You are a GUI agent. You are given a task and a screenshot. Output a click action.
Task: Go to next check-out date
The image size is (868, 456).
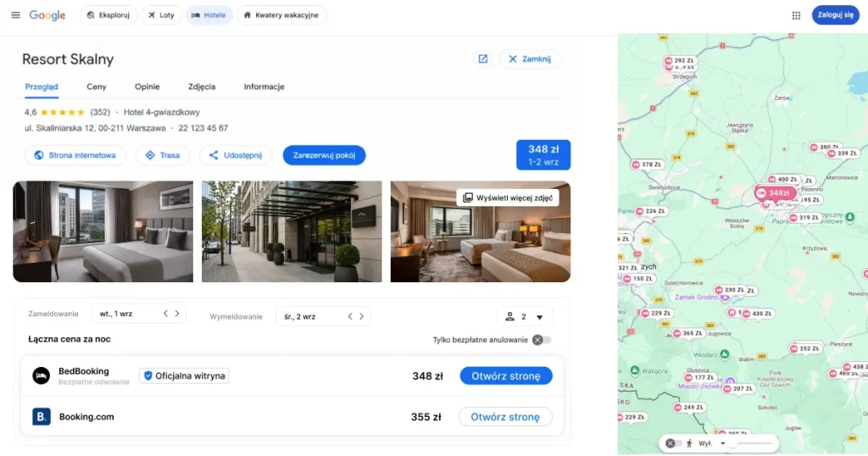361,316
